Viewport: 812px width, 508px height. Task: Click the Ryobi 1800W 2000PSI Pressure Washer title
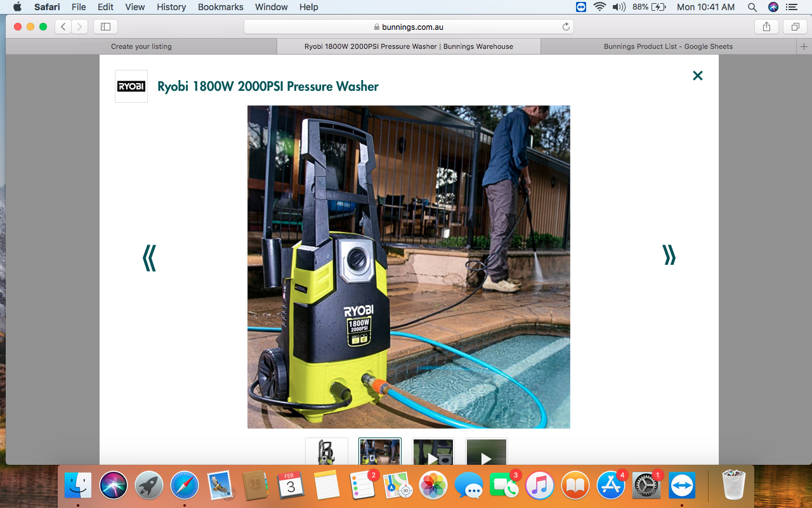pyautogui.click(x=268, y=86)
